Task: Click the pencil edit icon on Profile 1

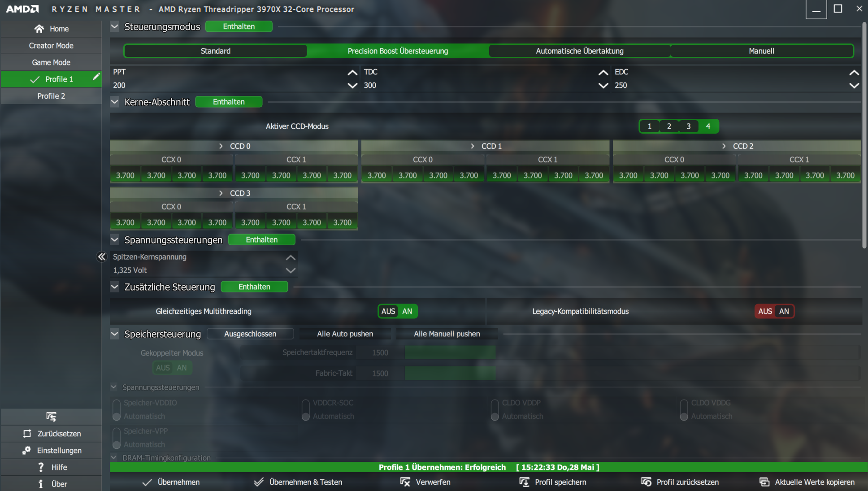Action: 95,77
